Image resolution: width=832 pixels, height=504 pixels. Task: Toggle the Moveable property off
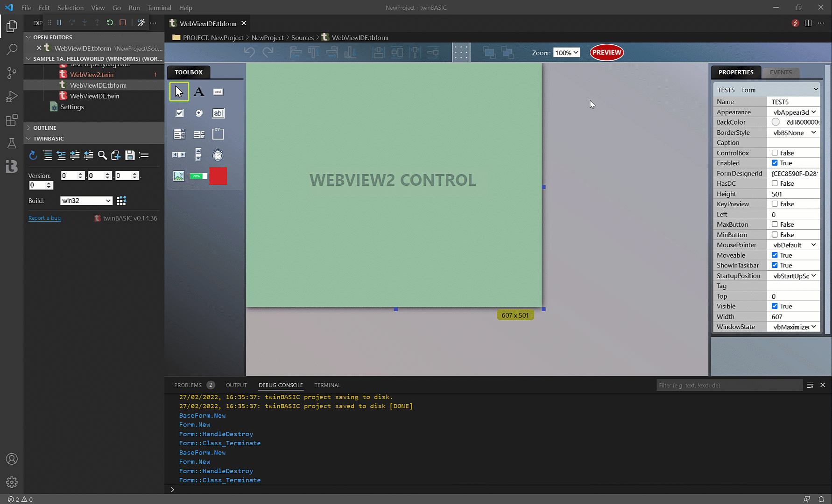point(775,255)
